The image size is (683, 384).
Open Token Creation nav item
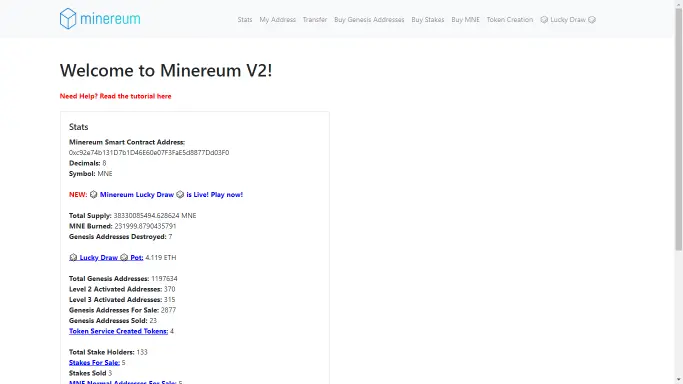510,20
